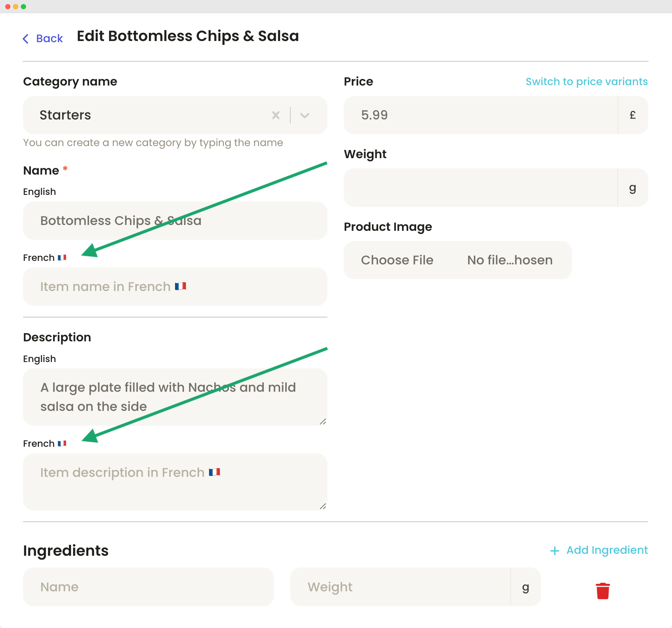
Task: Click the French flag beside the Description label
Action: (62, 444)
